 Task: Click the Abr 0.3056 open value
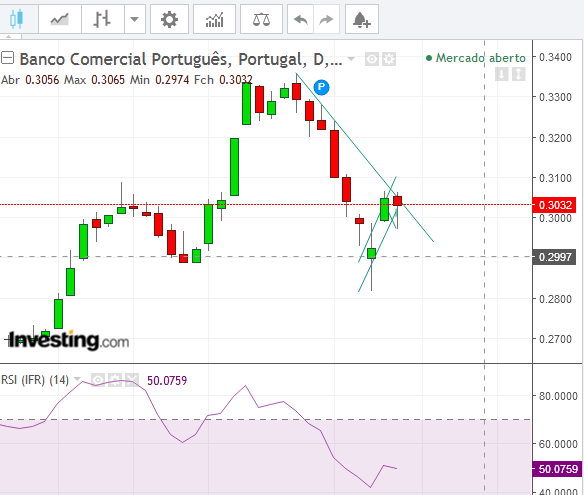click(x=30, y=80)
